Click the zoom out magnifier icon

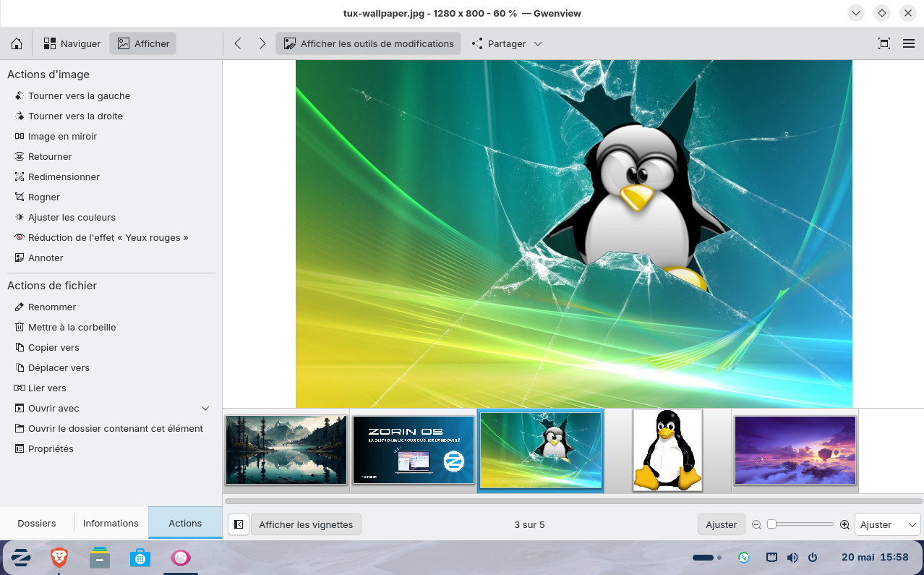[756, 524]
